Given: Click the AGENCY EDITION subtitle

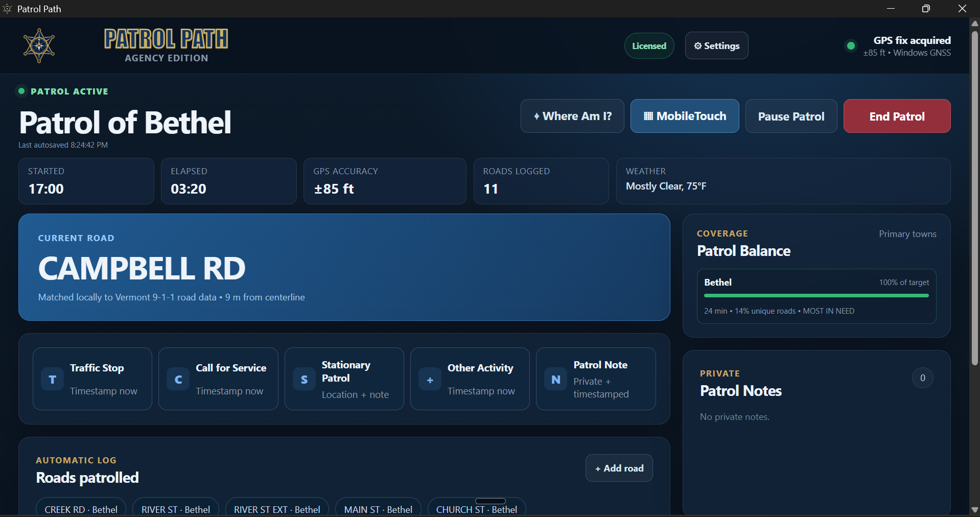Looking at the screenshot, I should click(x=167, y=58).
